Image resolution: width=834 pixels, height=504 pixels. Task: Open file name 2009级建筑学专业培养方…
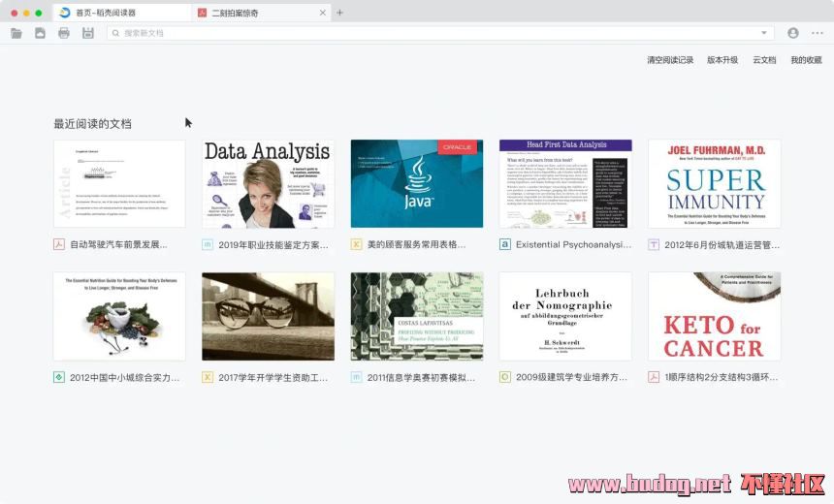click(x=572, y=377)
